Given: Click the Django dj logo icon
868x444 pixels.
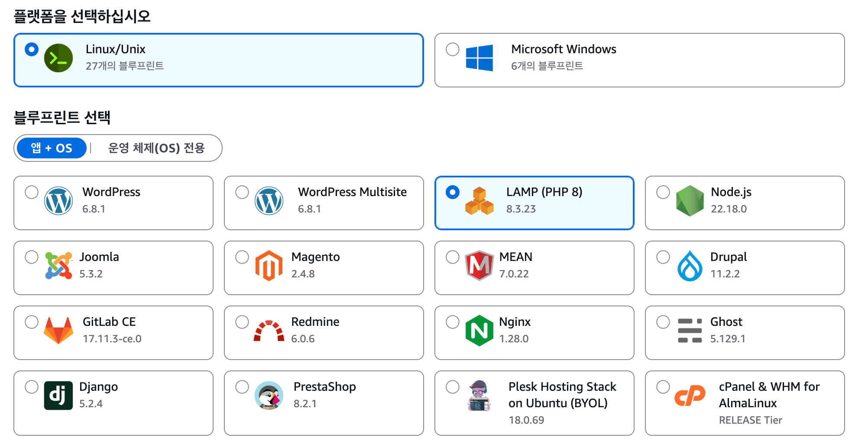Looking at the screenshot, I should click(x=58, y=396).
